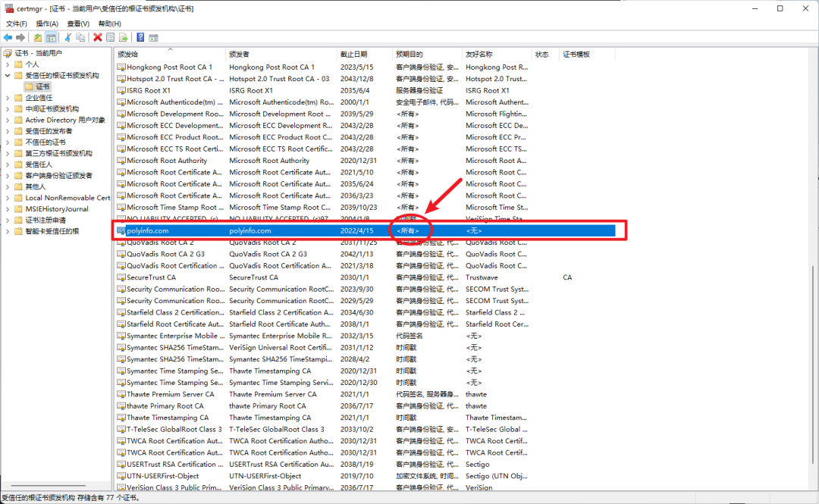
Task: Open Help via blue question mark icon
Action: point(140,38)
